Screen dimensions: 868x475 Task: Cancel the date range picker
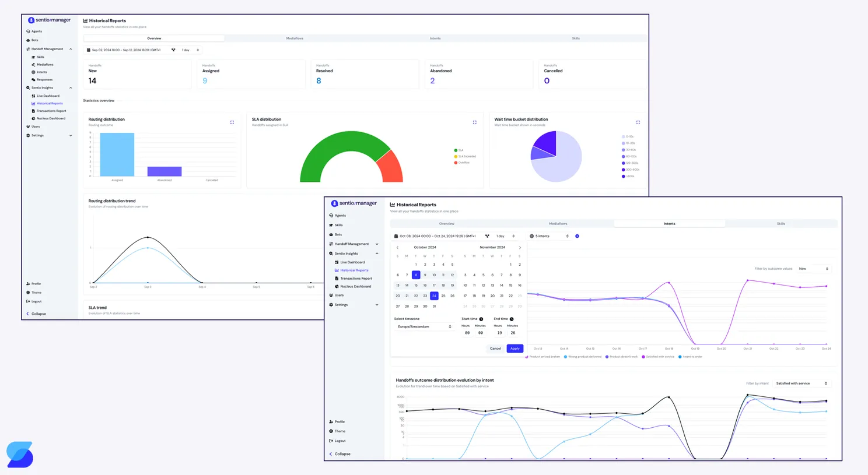point(495,349)
